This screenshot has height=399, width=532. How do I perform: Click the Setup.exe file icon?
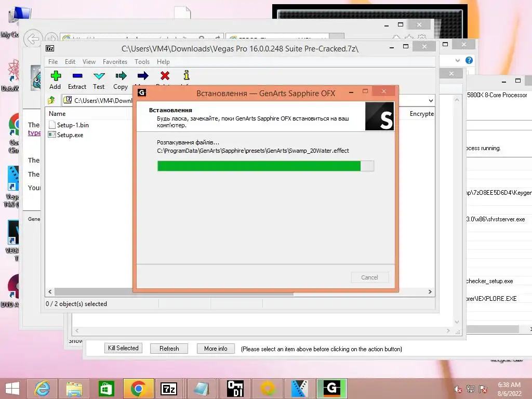(x=52, y=135)
